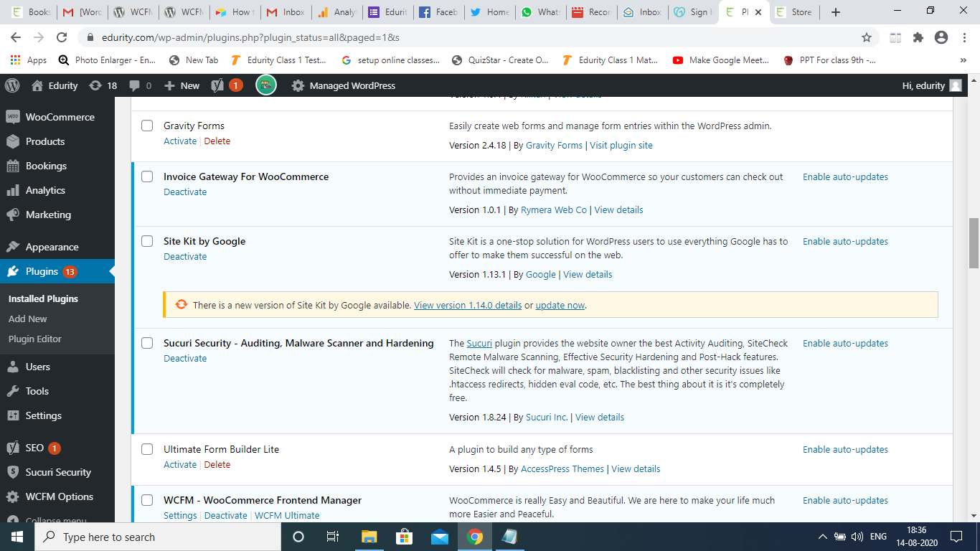Open the Chrome extensions puzzle icon
Image resolution: width=980 pixels, height=551 pixels.
[x=918, y=37]
